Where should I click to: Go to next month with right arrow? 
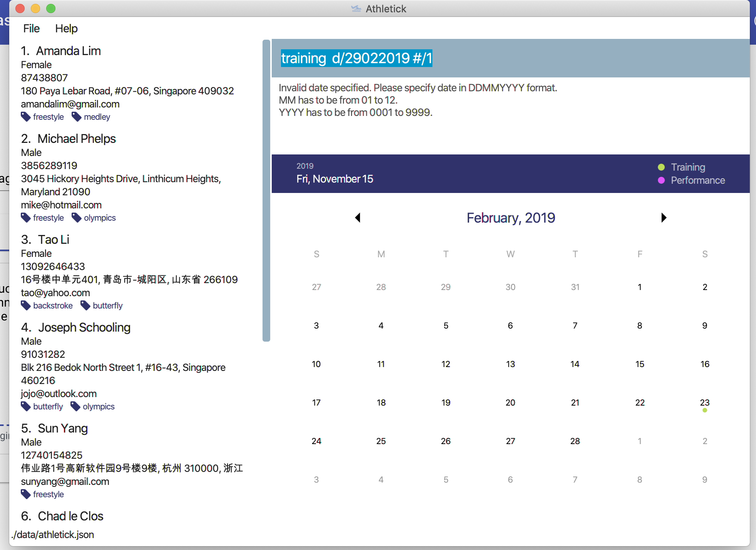tap(664, 218)
